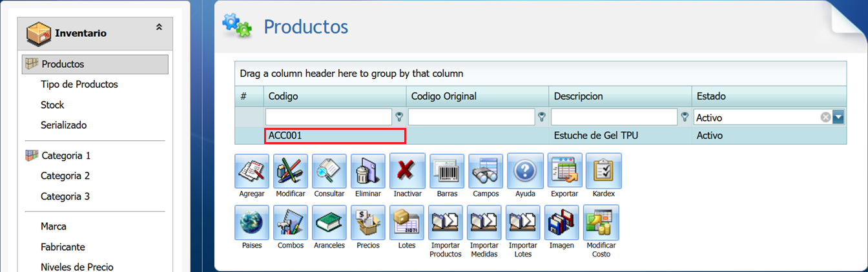
Task: Open the Ayuda help icon
Action: 525,171
